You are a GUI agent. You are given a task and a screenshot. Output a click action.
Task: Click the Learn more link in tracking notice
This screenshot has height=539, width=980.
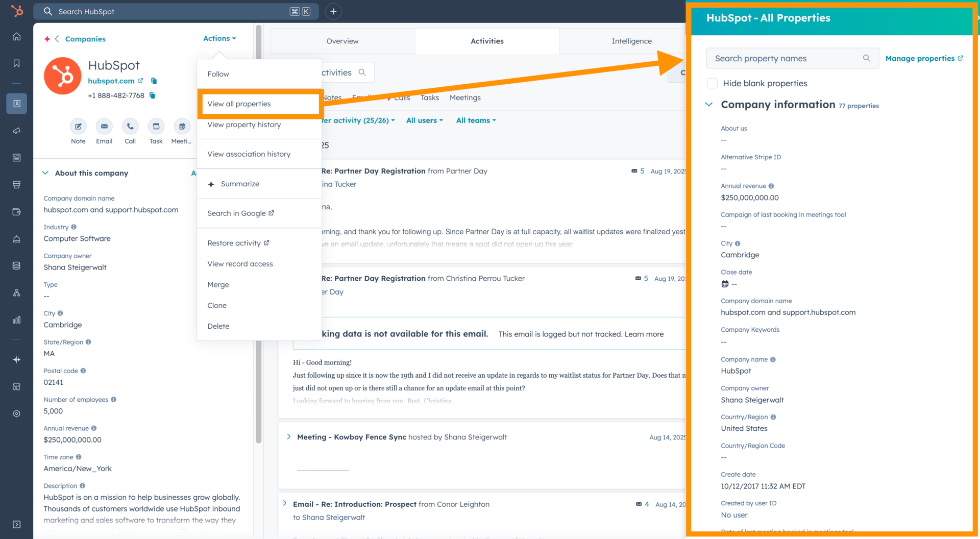coord(644,334)
